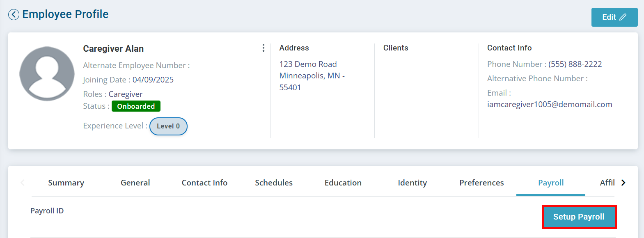This screenshot has height=238, width=644.
Task: Click the Level 0 experience badge
Action: [x=168, y=126]
